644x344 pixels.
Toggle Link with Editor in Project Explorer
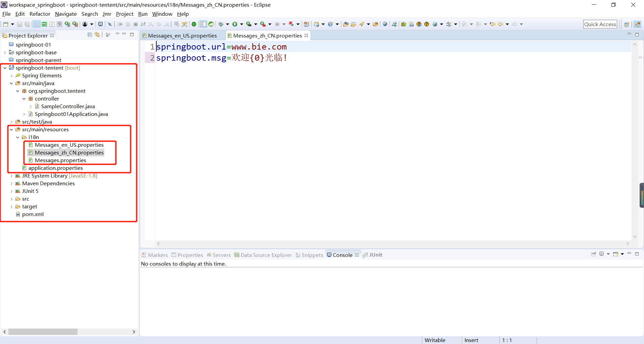97,35
